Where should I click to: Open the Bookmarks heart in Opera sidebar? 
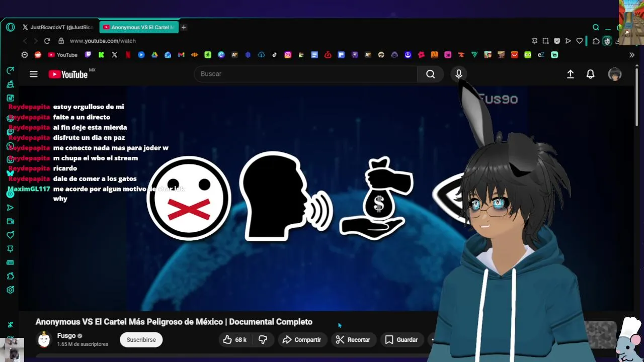tap(10, 235)
